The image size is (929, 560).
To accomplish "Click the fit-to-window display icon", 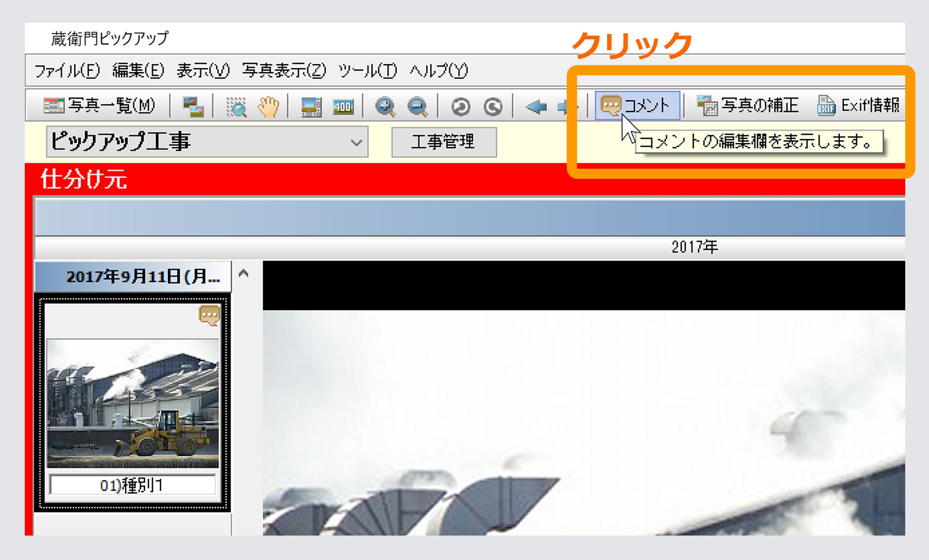I will coord(311,107).
